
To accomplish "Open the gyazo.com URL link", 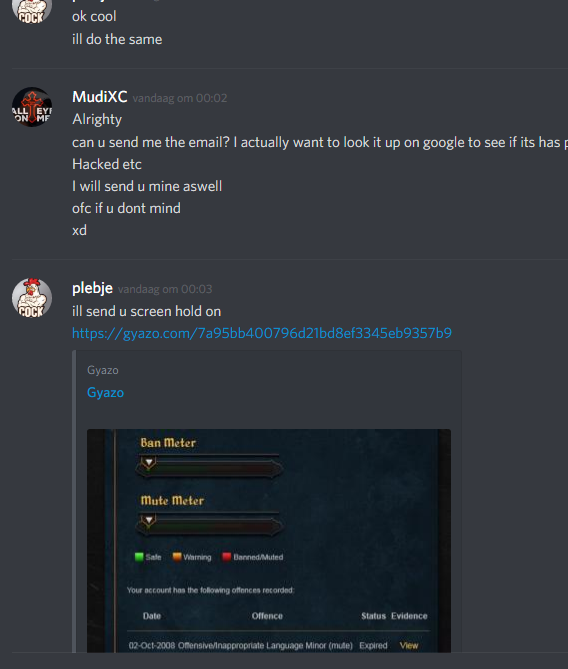I will [262, 333].
